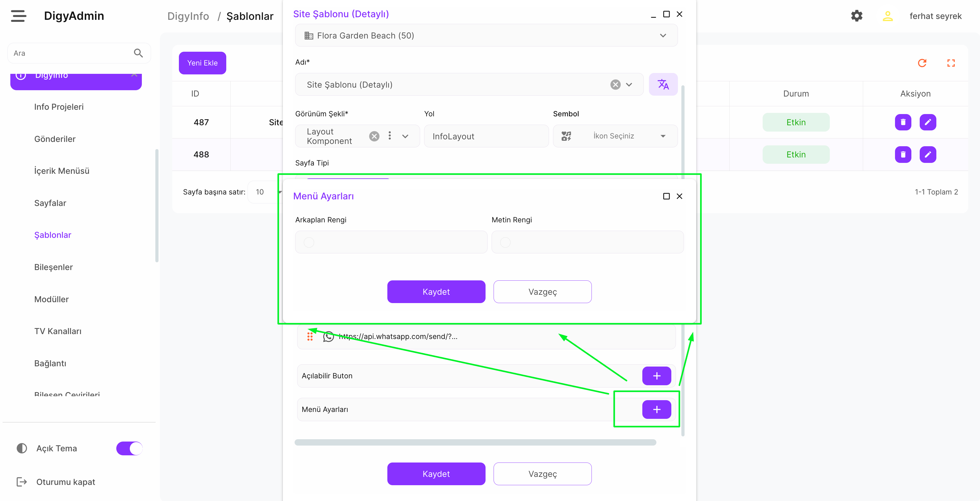Screen dimensions: 980x501
Task: Clear the Adı field value
Action: point(615,84)
